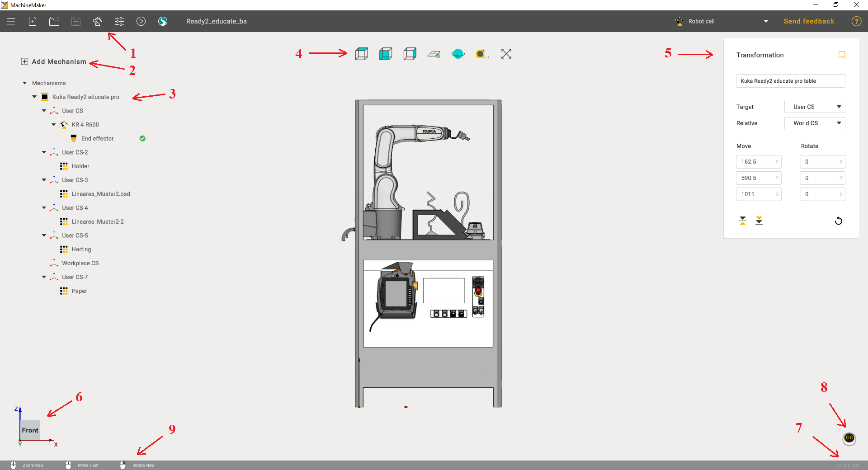Collapse the Mechanisms tree root
The width and height of the screenshot is (868, 470).
pos(25,83)
